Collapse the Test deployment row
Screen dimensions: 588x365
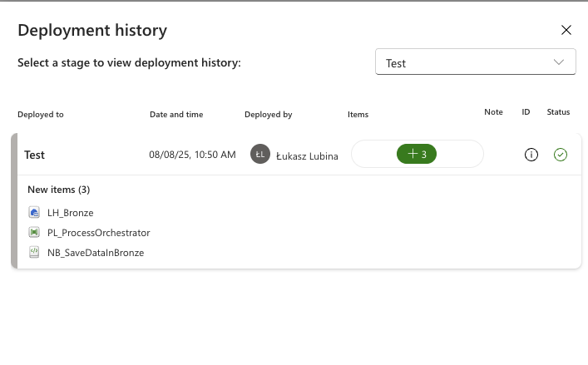point(35,155)
